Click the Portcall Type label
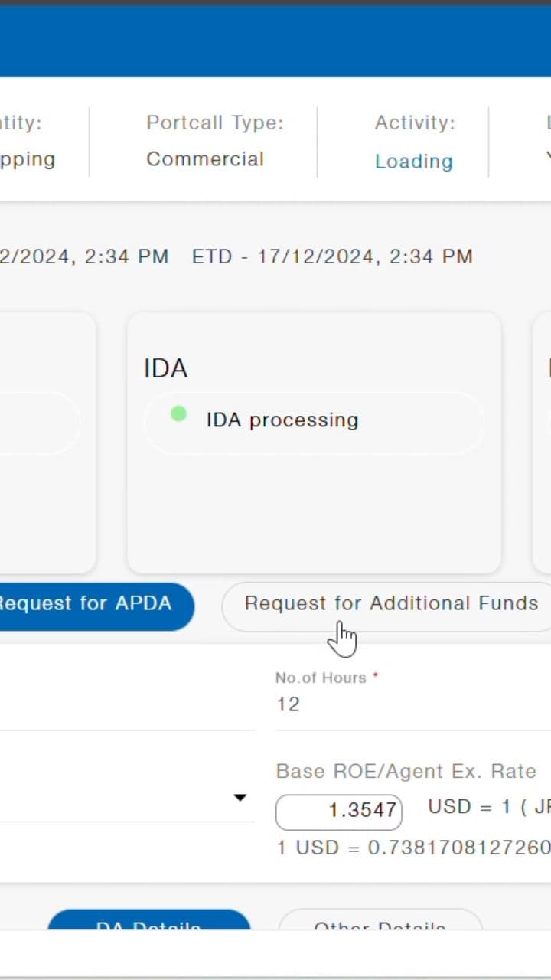This screenshot has width=551, height=980. tap(215, 122)
